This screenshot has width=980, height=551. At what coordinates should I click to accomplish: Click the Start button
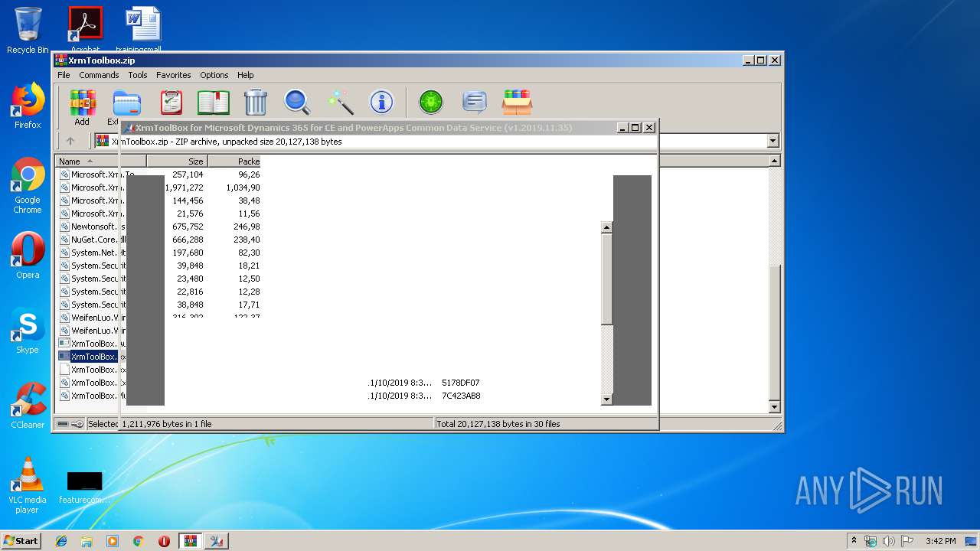[x=21, y=541]
